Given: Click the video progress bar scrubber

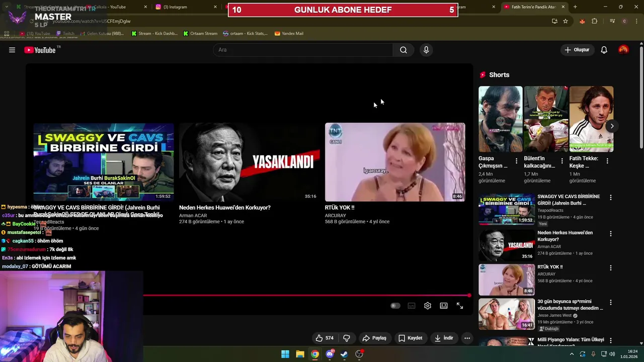Looking at the screenshot, I should click(x=469, y=295).
